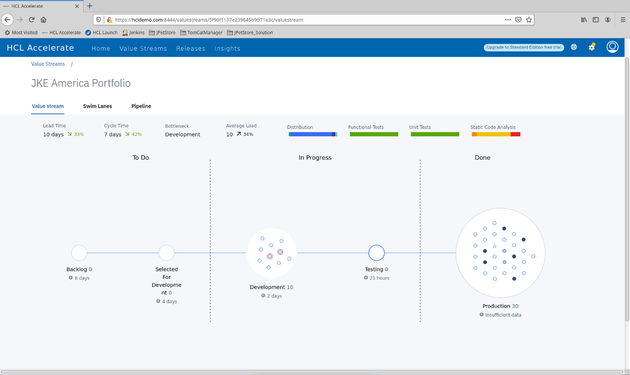630x375 pixels.
Task: Click the horizontal scrollbar at bottom
Action: point(311,372)
